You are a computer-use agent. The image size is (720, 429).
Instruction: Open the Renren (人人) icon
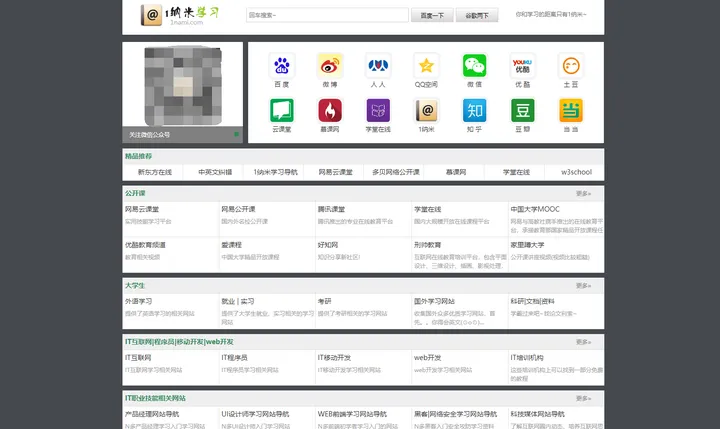point(378,66)
